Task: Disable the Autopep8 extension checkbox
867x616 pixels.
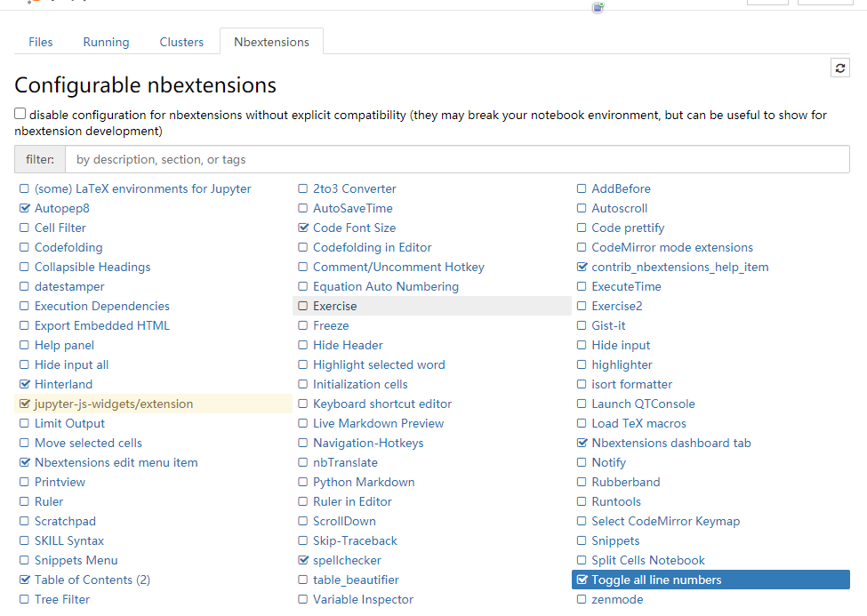Action: pos(24,209)
